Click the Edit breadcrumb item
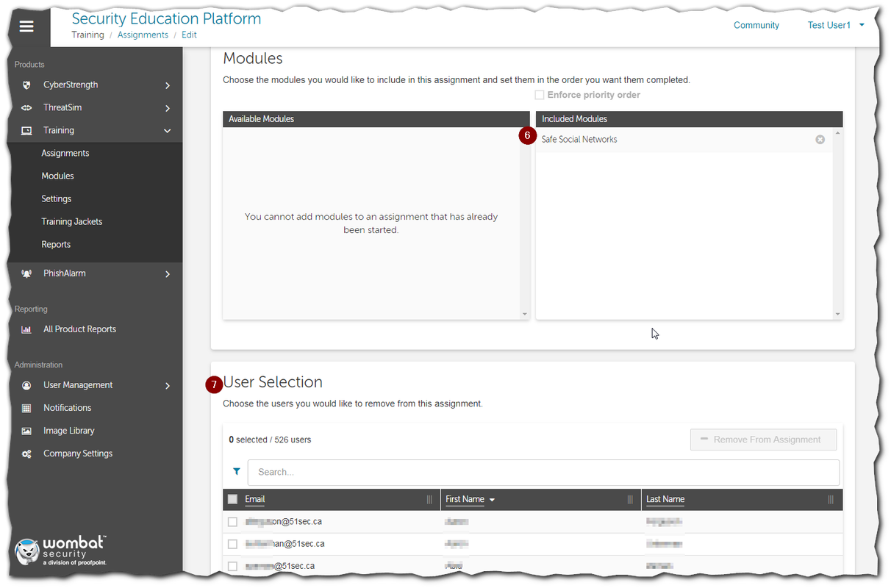The image size is (891, 588). click(x=189, y=35)
